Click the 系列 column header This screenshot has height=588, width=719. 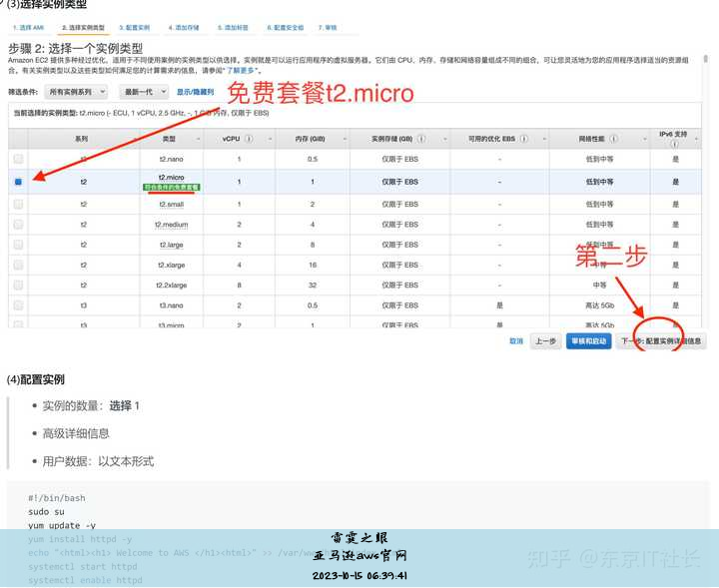coord(82,139)
